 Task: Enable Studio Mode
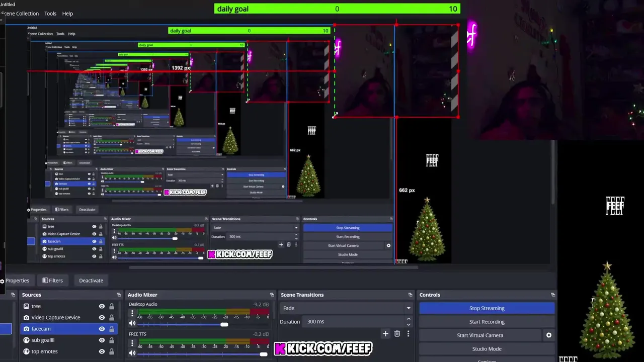tap(487, 349)
